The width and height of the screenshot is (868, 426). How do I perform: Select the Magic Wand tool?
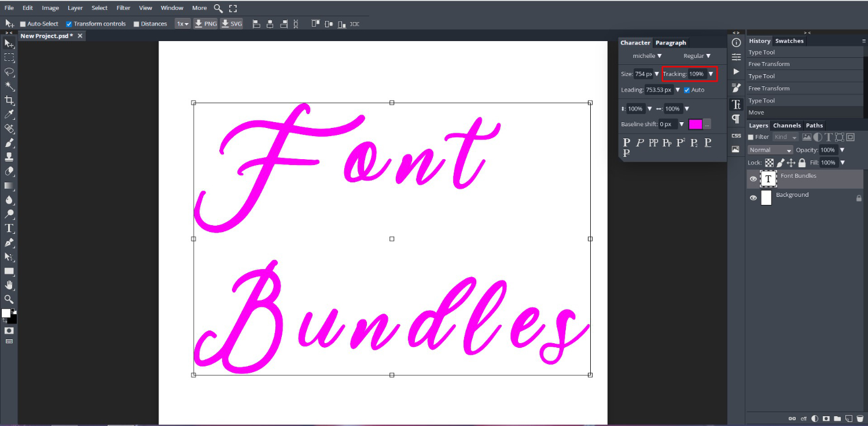[9, 86]
